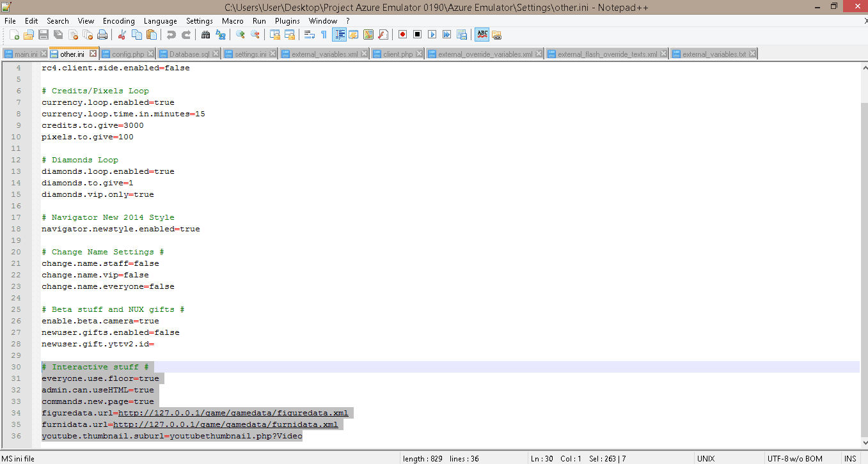Undo the last edit
This screenshot has height=464, width=868.
[171, 35]
